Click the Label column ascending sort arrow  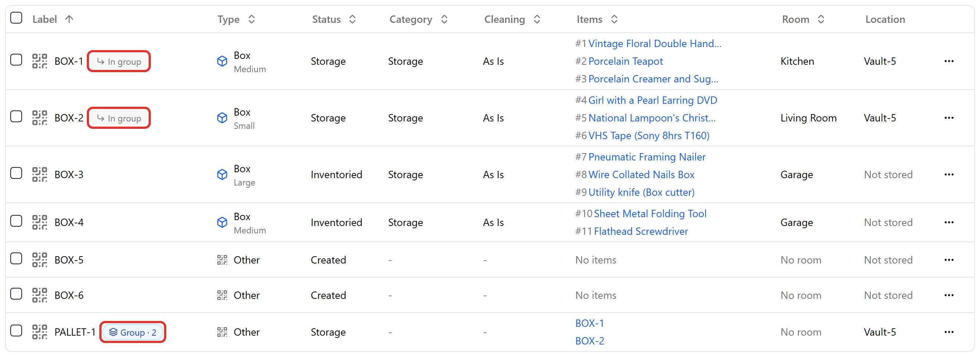69,19
